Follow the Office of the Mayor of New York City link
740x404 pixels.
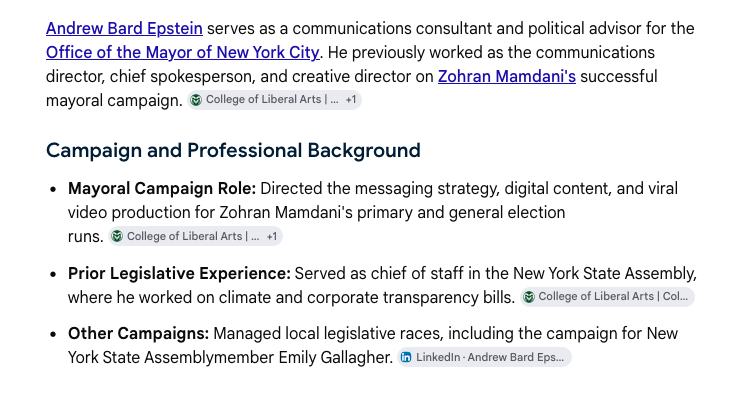click(x=183, y=52)
